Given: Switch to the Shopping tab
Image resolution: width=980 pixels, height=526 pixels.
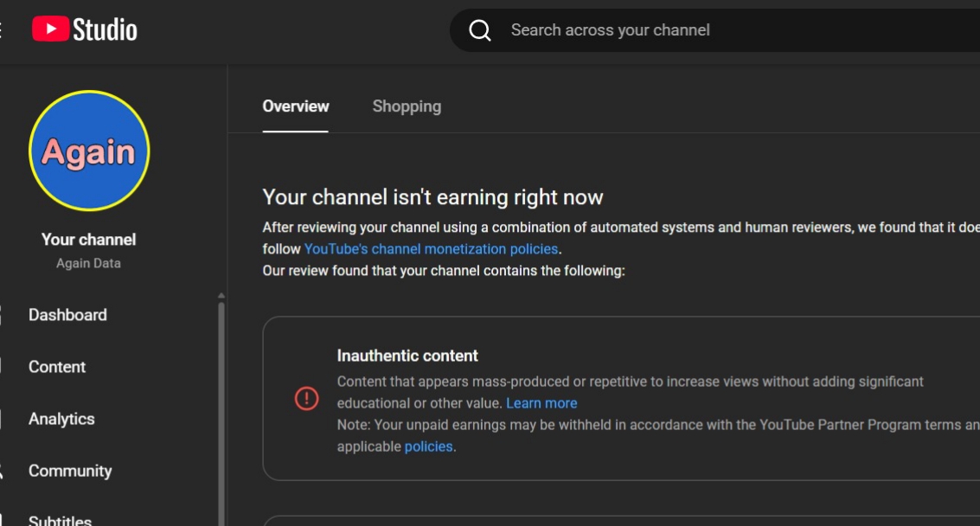Looking at the screenshot, I should [407, 106].
